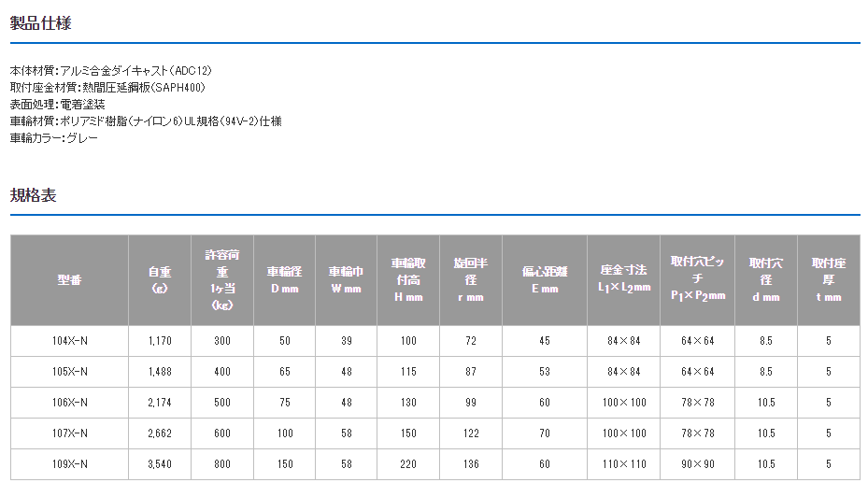Image resolution: width=868 pixels, height=497 pixels.
Task: Click the 車輪カラー グレー text line
Action: click(53, 137)
